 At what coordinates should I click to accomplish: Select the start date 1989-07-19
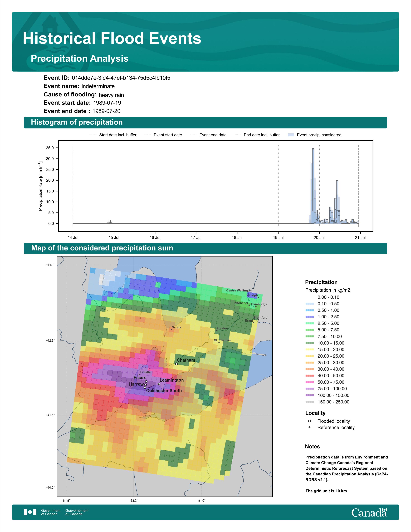click(107, 103)
